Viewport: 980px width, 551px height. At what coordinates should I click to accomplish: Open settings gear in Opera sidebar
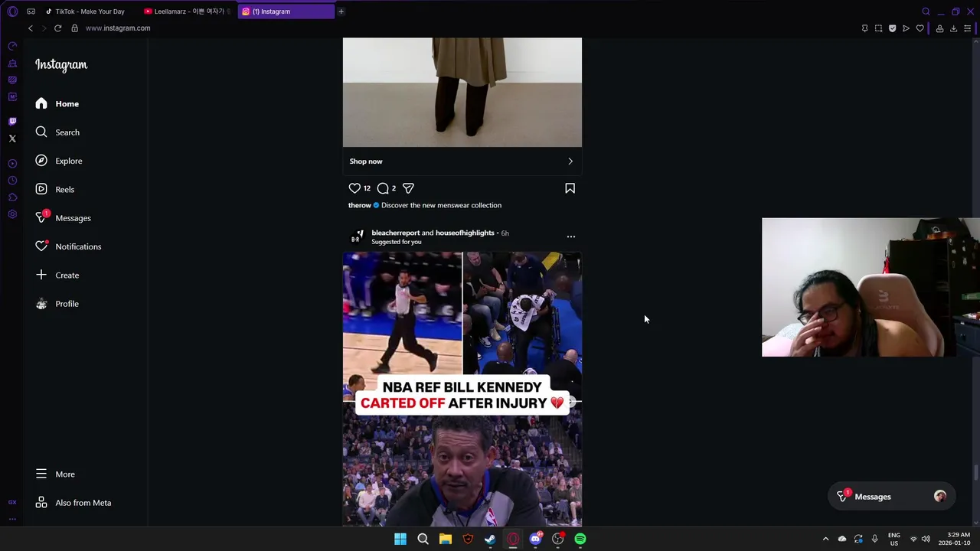(12, 214)
